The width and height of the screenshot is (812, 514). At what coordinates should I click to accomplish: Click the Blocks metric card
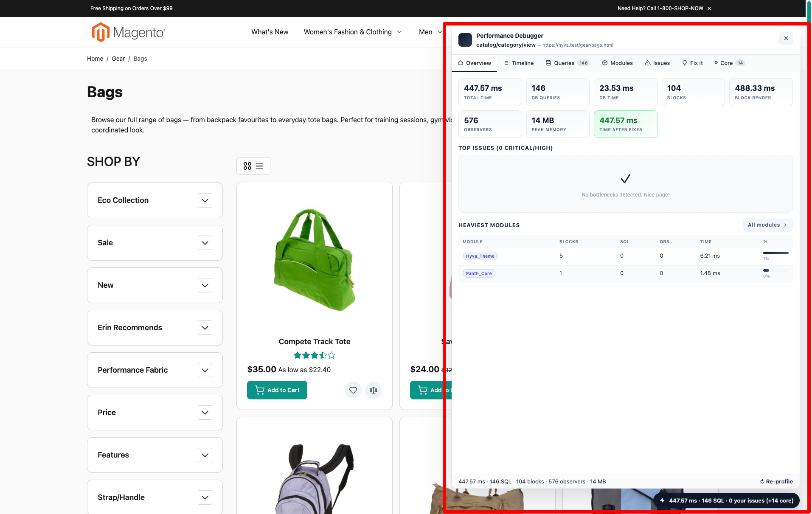[x=693, y=92]
